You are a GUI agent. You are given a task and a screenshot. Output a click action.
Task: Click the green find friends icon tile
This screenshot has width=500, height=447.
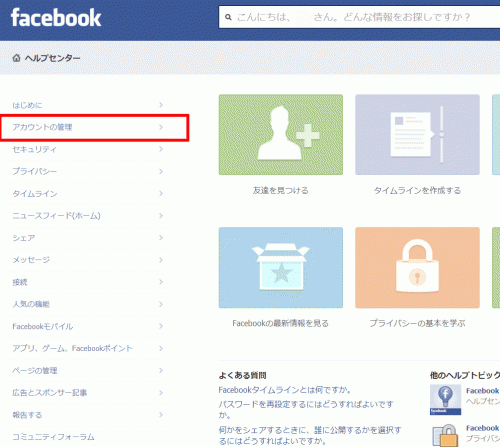281,135
